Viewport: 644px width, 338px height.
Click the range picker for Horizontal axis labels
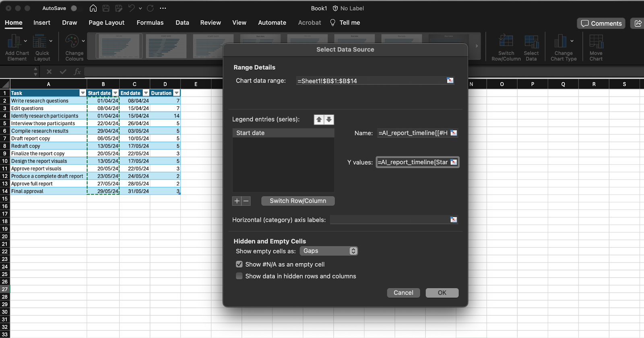454,220
